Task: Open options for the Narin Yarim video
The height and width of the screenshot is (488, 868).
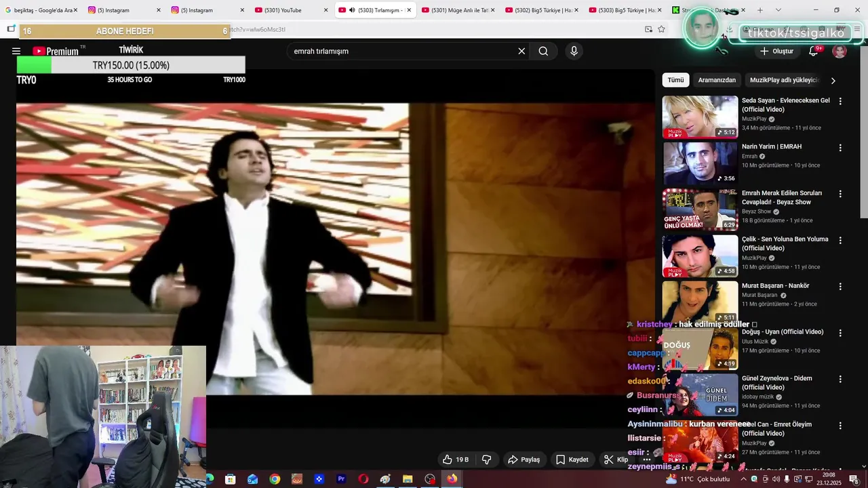Action: pyautogui.click(x=840, y=147)
